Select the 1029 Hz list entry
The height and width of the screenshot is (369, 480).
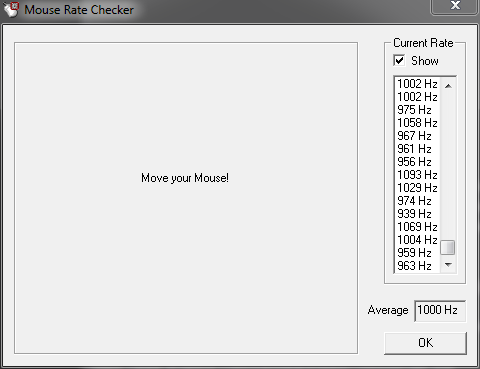point(417,188)
